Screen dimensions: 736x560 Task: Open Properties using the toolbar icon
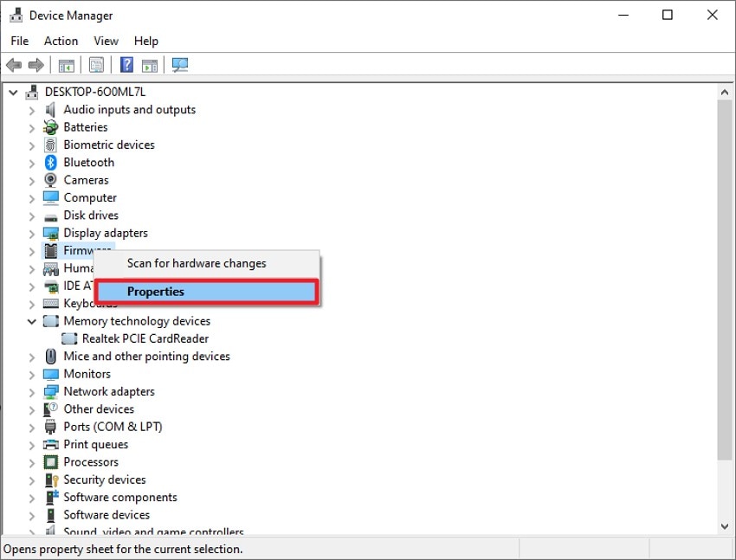[x=96, y=64]
